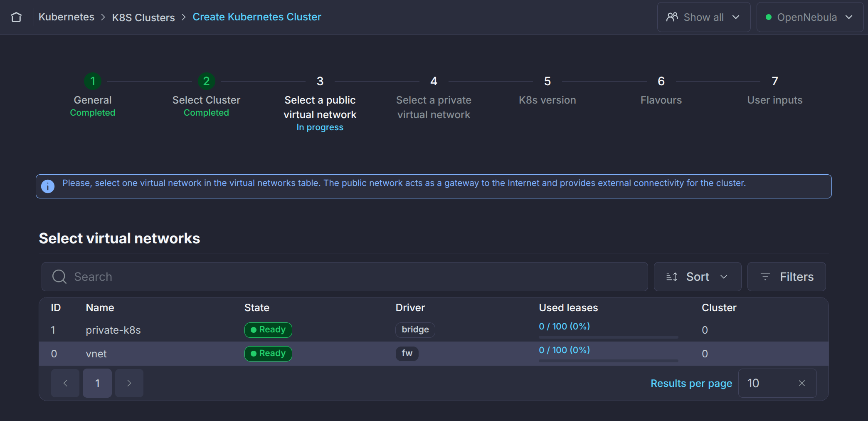Click the green OpenNebula status dot
The width and height of the screenshot is (868, 421).
[x=769, y=17]
